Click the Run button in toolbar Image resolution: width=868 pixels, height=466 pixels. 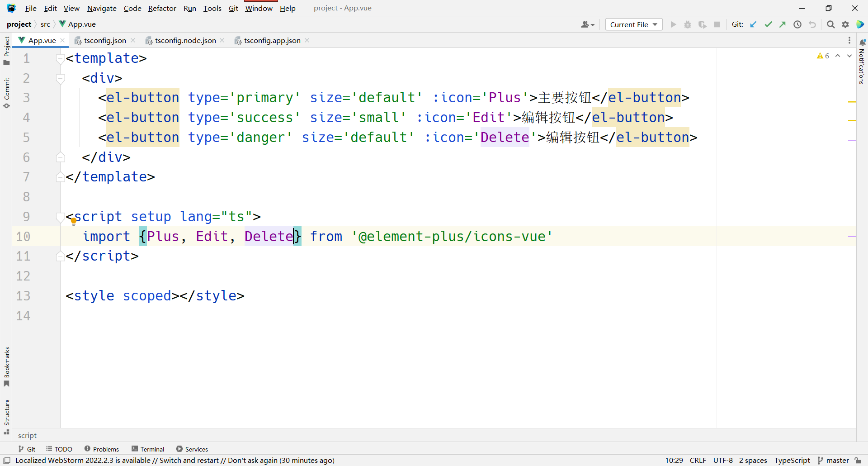click(673, 24)
